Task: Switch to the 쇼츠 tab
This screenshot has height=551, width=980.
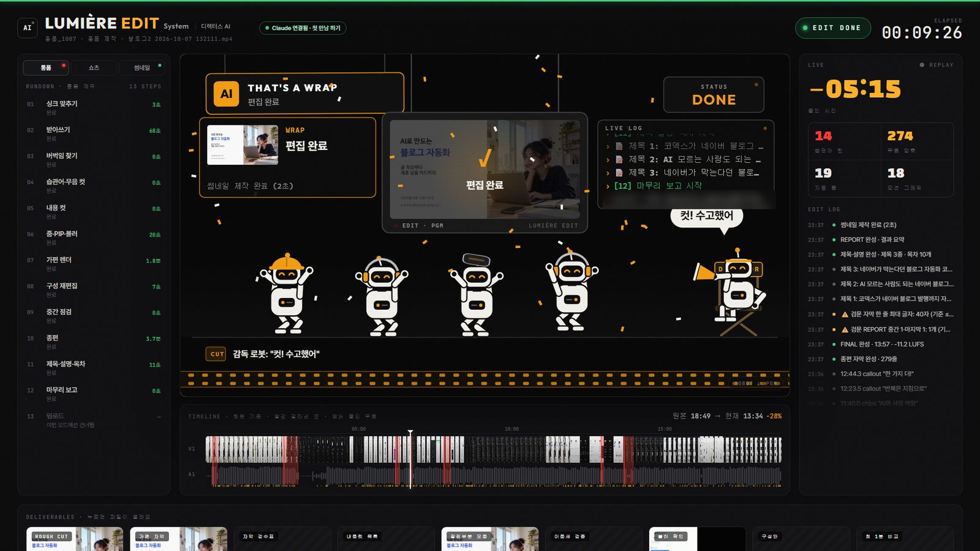Action: (94, 67)
